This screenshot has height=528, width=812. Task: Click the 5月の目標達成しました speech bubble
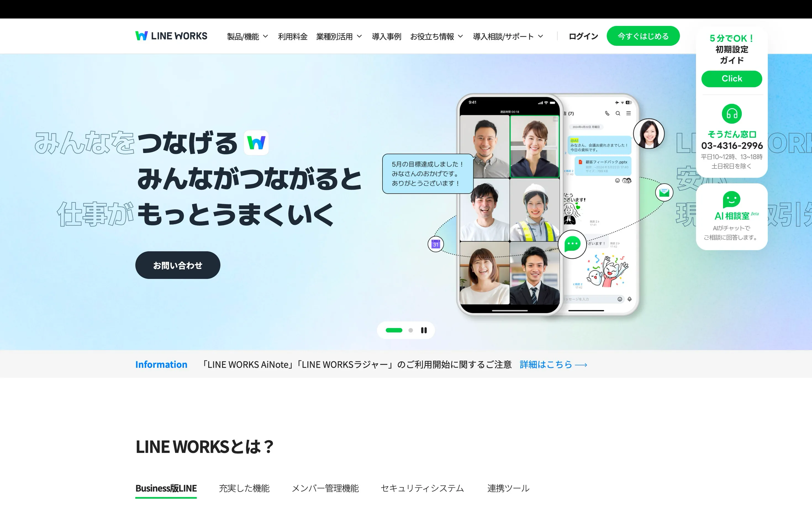(x=428, y=174)
